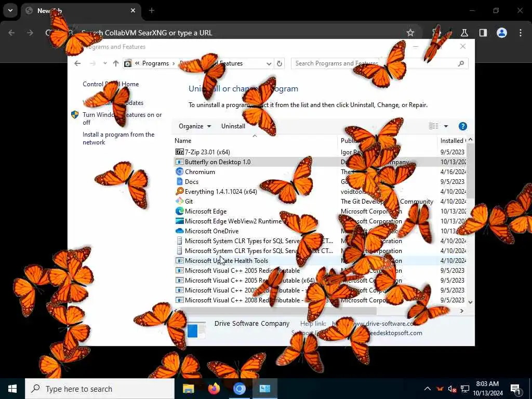Click the 7-Zip program icon in list
The width and height of the screenshot is (532, 399).
point(179,152)
